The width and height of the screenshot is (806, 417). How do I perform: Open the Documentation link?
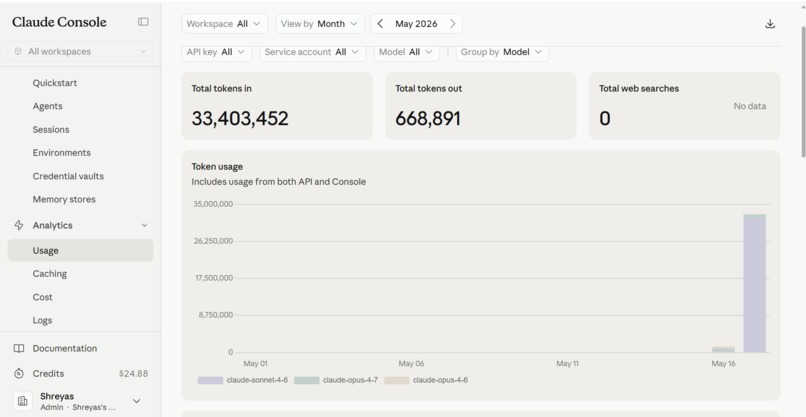click(x=65, y=349)
